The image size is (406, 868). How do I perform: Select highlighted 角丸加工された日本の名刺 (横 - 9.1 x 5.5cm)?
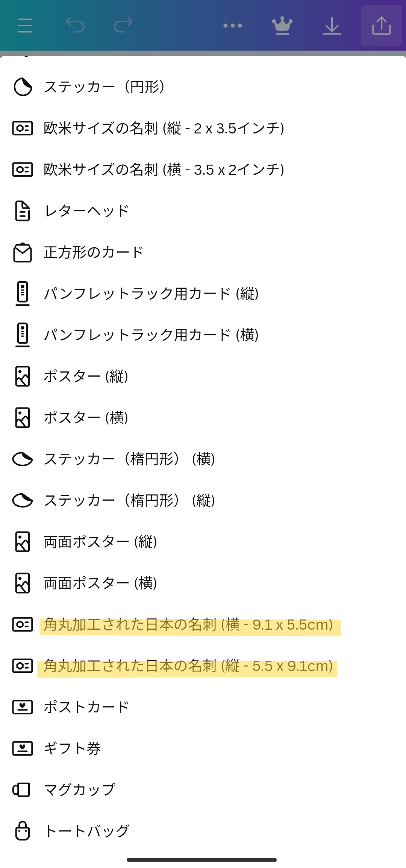click(x=188, y=624)
